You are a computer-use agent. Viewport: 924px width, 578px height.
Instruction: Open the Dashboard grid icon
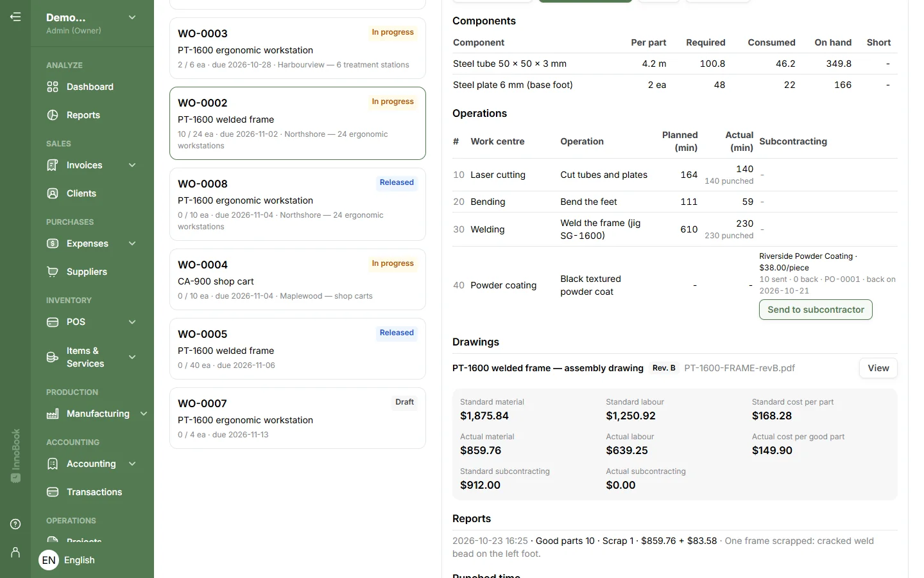coord(53,87)
